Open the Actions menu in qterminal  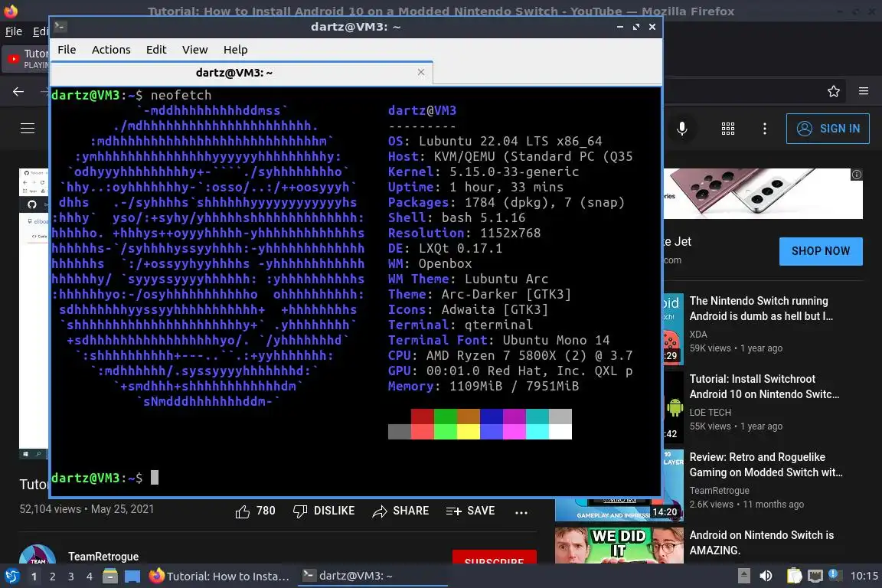111,50
